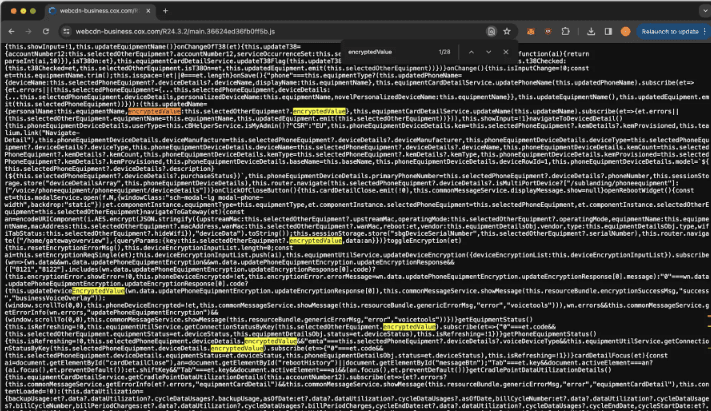Click the text toggleEncryption(et)
711x411 pixels.
[424, 240]
